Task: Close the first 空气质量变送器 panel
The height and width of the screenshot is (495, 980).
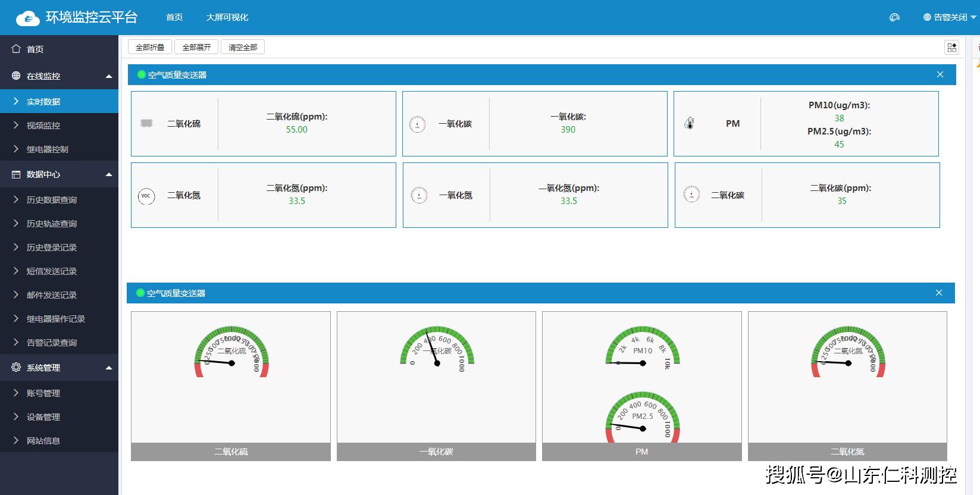Action: (940, 74)
